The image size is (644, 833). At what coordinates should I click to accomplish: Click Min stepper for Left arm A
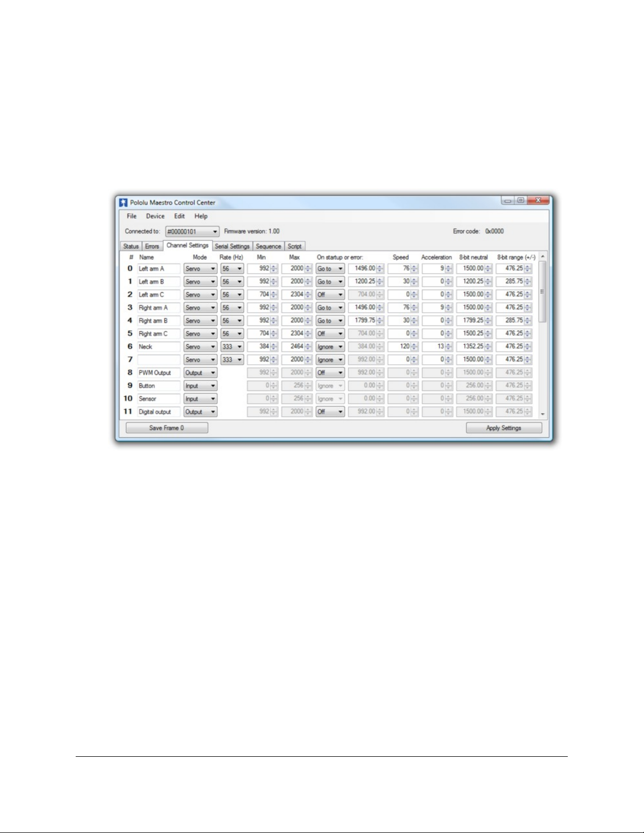tap(274, 269)
